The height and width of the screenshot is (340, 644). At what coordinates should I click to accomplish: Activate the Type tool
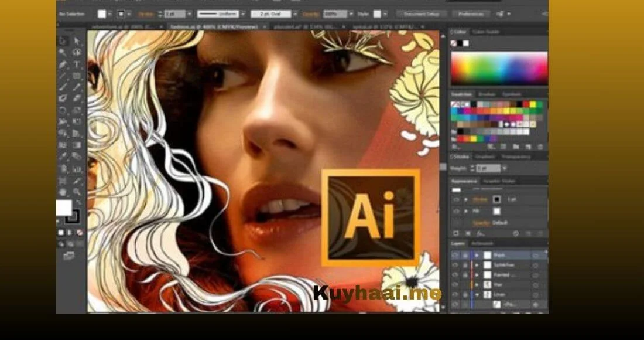point(77,64)
